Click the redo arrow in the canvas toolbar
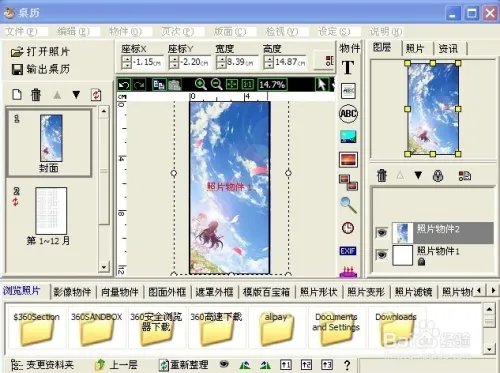The width and height of the screenshot is (500, 373). pyautogui.click(x=139, y=85)
